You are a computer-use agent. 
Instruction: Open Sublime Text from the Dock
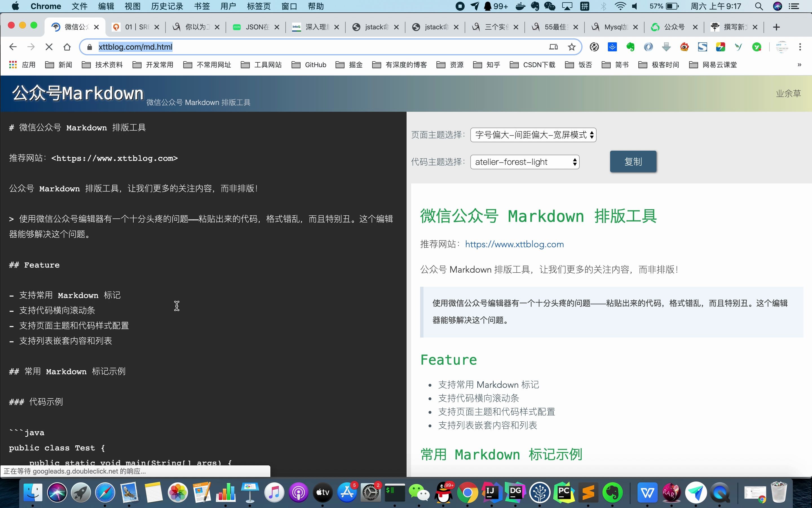pos(588,493)
